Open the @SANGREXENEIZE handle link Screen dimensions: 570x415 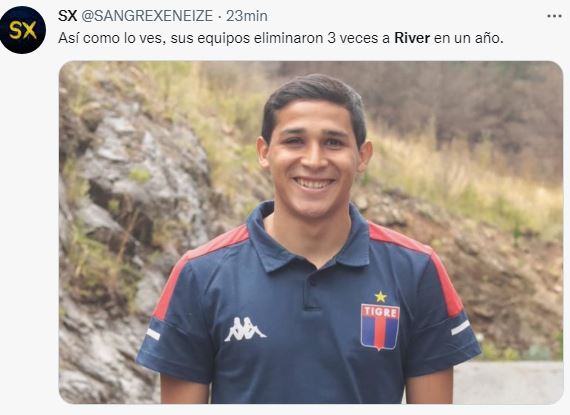(x=146, y=16)
